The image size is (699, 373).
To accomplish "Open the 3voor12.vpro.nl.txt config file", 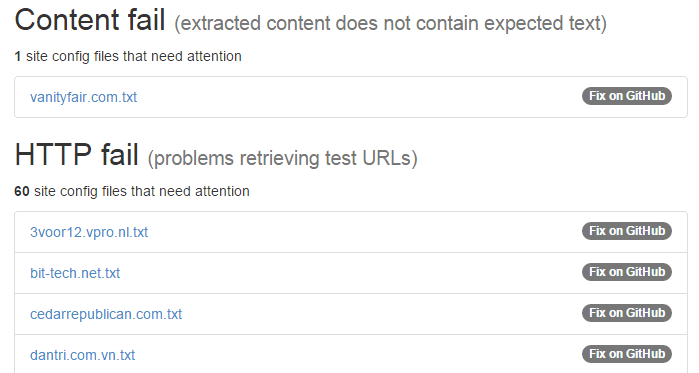I will click(89, 232).
